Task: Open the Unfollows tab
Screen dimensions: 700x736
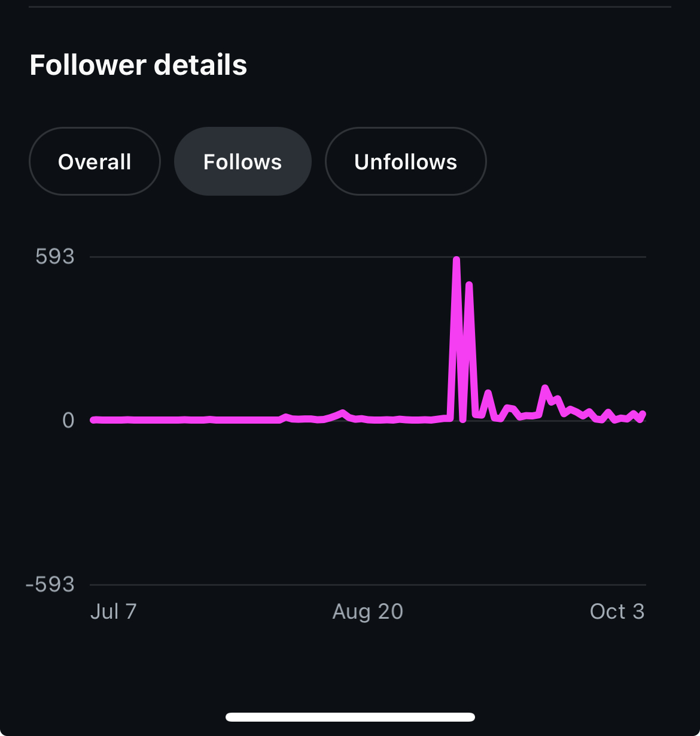Action: (x=406, y=162)
